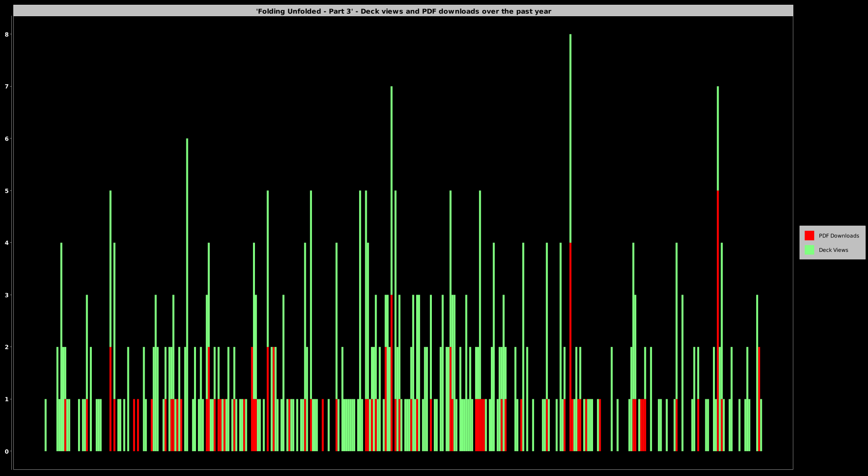Screen dimensions: 868x476
Task: Click the tallest green bar reaching 8
Action: (x=570, y=139)
